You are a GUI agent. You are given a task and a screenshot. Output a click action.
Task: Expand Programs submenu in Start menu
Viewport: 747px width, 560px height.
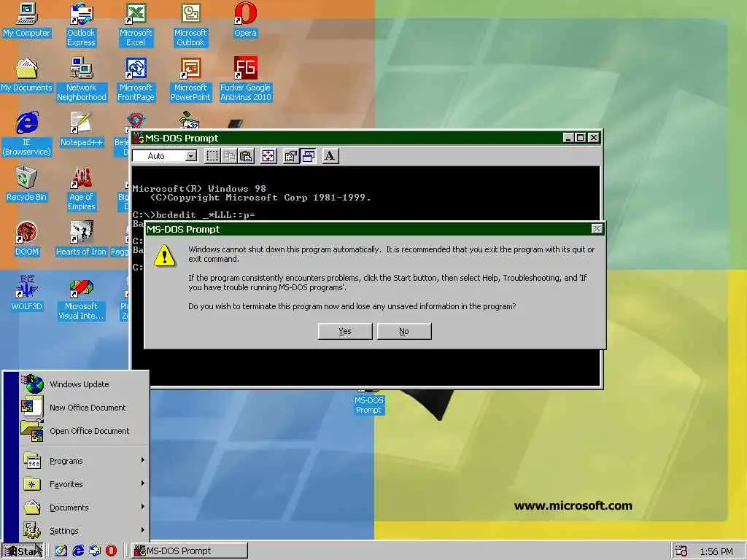coord(85,461)
